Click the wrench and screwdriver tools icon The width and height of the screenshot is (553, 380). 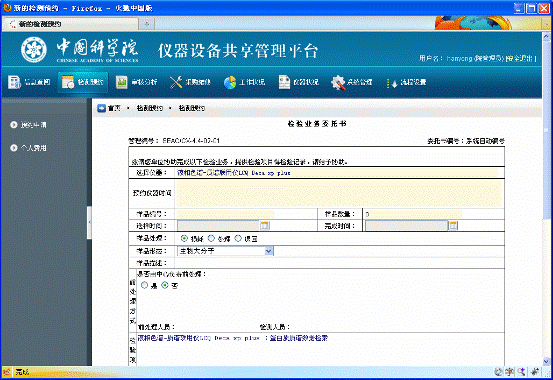176,82
